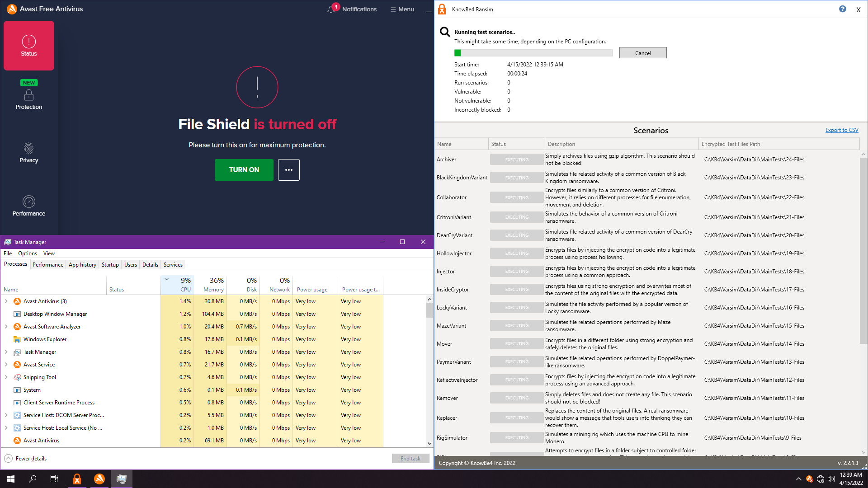Sort processes by the CPU column

[x=177, y=285]
